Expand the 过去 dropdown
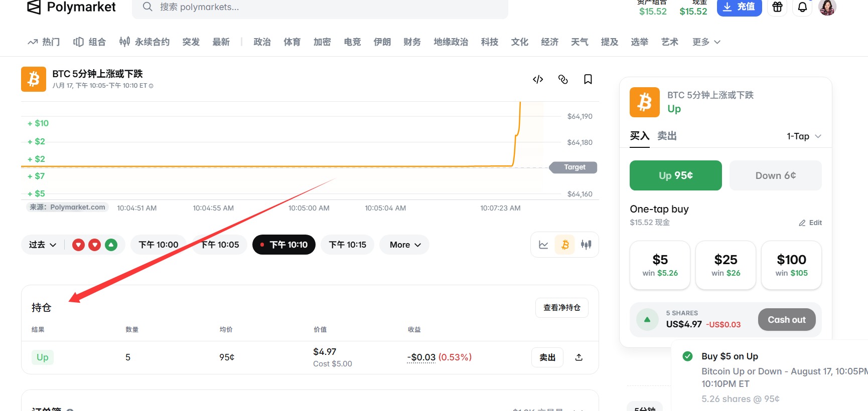The image size is (868, 411). [43, 245]
